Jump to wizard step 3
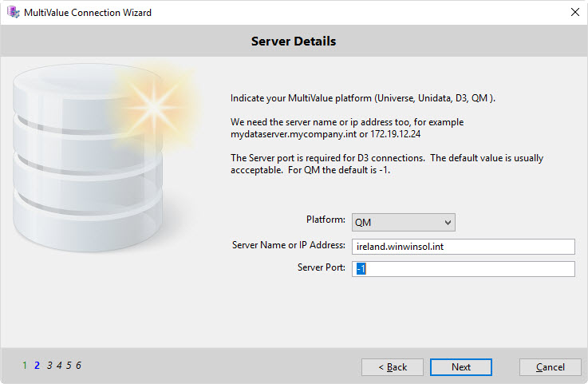The height and width of the screenshot is (384, 588). click(x=49, y=365)
